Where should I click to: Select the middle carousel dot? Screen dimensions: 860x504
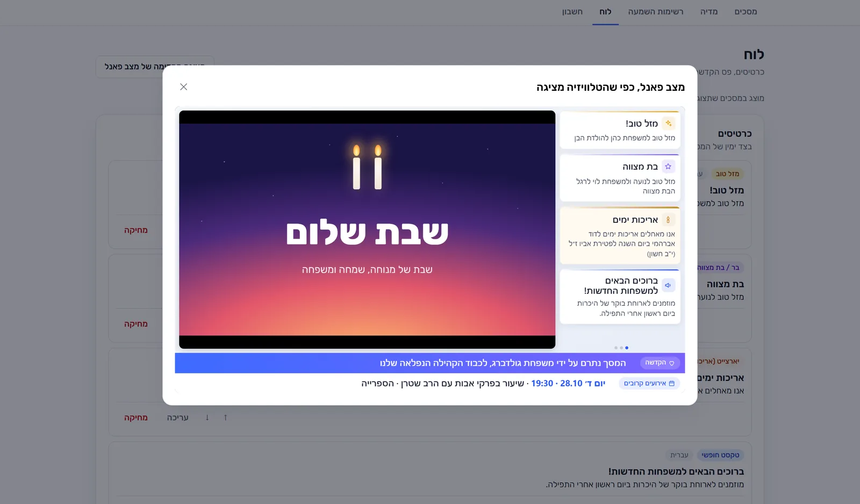[621, 348]
